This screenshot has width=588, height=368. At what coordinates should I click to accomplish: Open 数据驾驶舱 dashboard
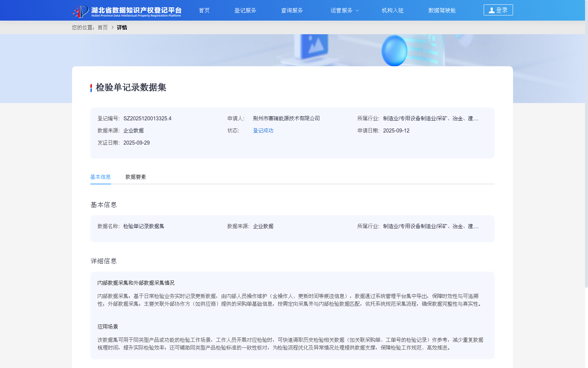click(442, 10)
